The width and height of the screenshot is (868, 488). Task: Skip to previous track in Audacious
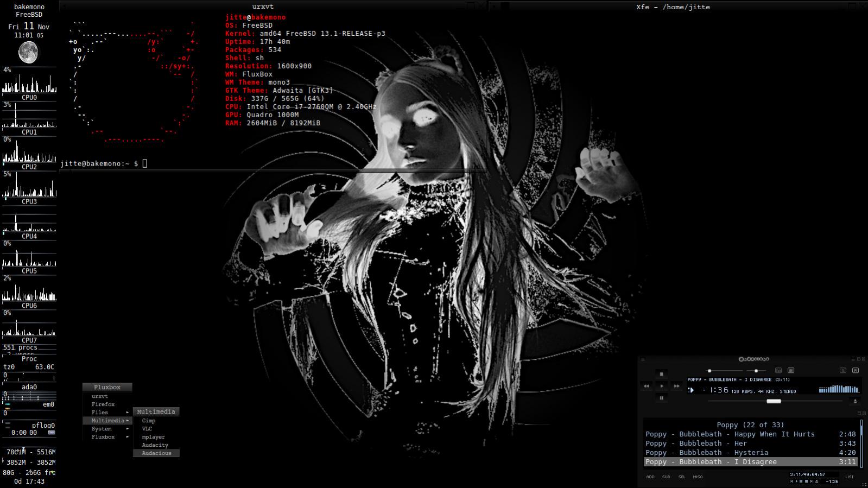[x=646, y=386]
